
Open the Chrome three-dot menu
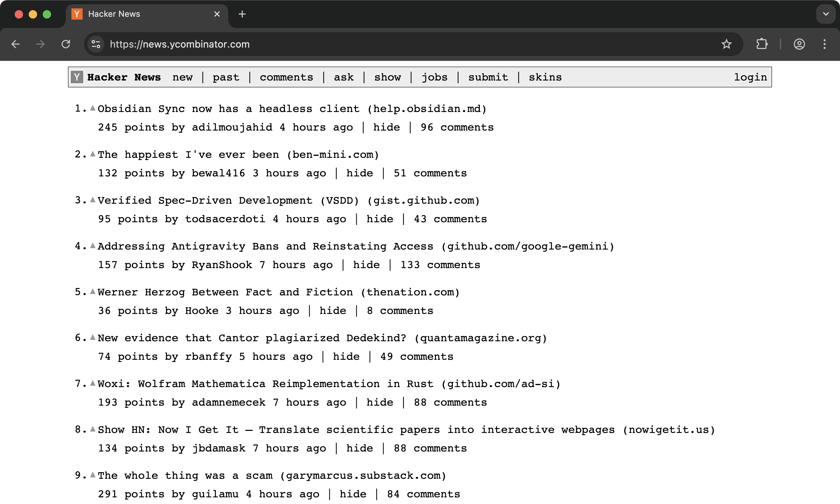tap(825, 44)
